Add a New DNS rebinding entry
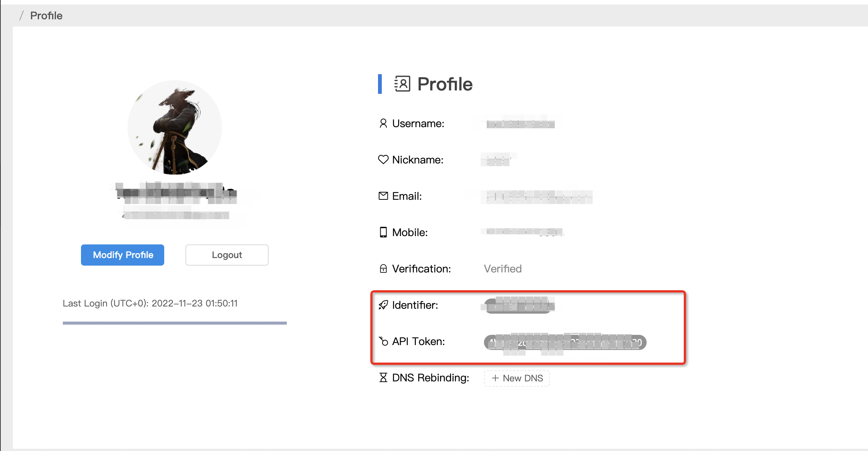This screenshot has width=868, height=451. pos(516,378)
